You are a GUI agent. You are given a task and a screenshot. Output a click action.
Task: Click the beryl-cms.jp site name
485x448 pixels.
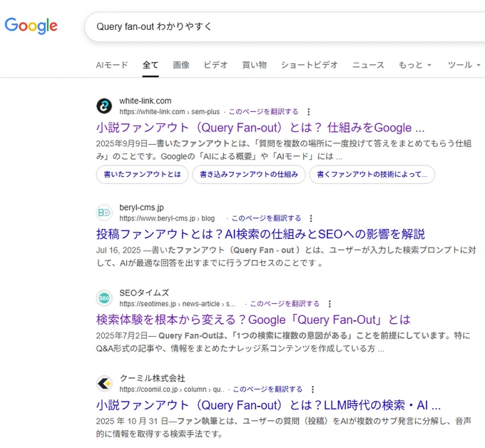click(142, 208)
